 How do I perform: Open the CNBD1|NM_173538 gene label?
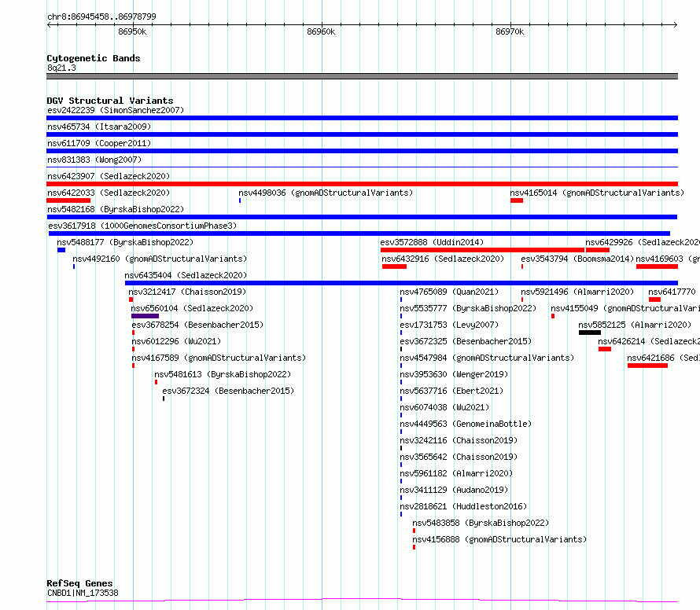coord(83,593)
